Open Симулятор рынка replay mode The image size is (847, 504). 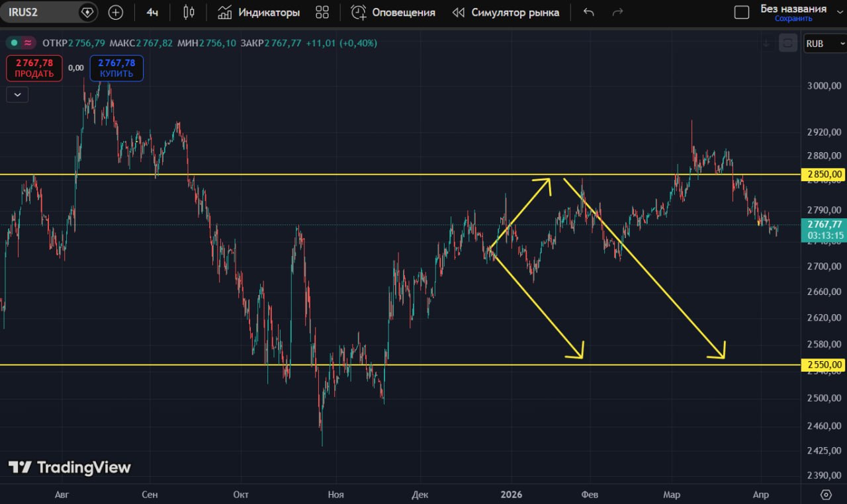coord(506,13)
